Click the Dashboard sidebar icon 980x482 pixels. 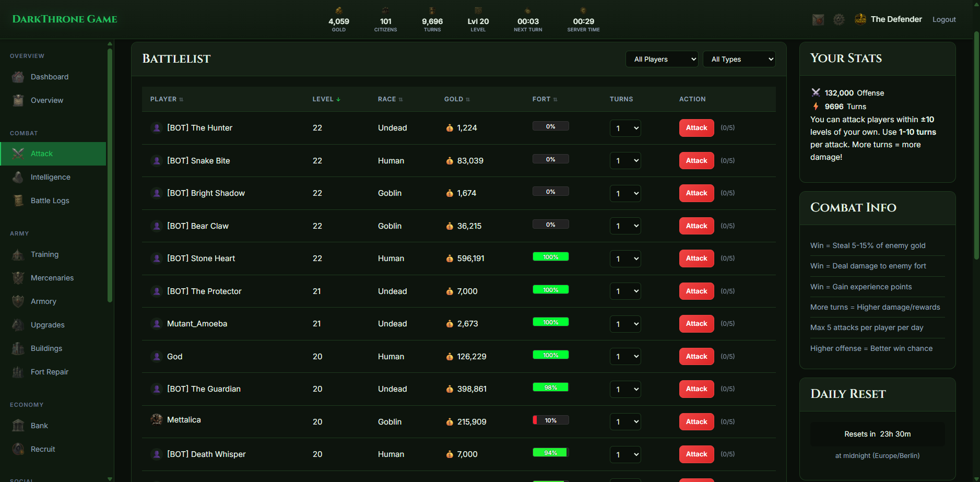tap(18, 77)
